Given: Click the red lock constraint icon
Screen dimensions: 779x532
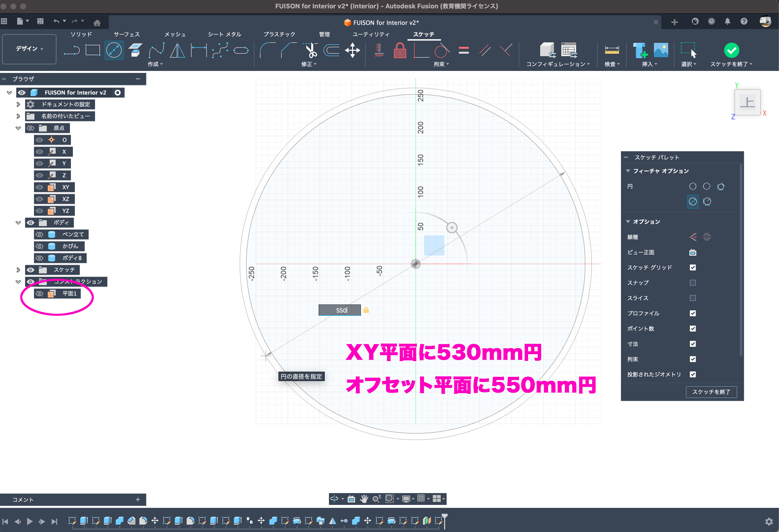Looking at the screenshot, I should pyautogui.click(x=400, y=50).
